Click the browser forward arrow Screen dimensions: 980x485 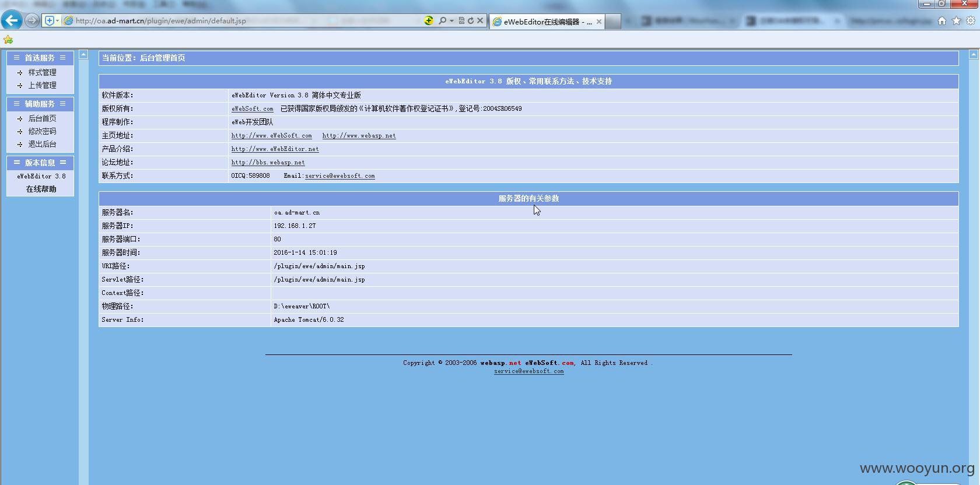[x=32, y=20]
